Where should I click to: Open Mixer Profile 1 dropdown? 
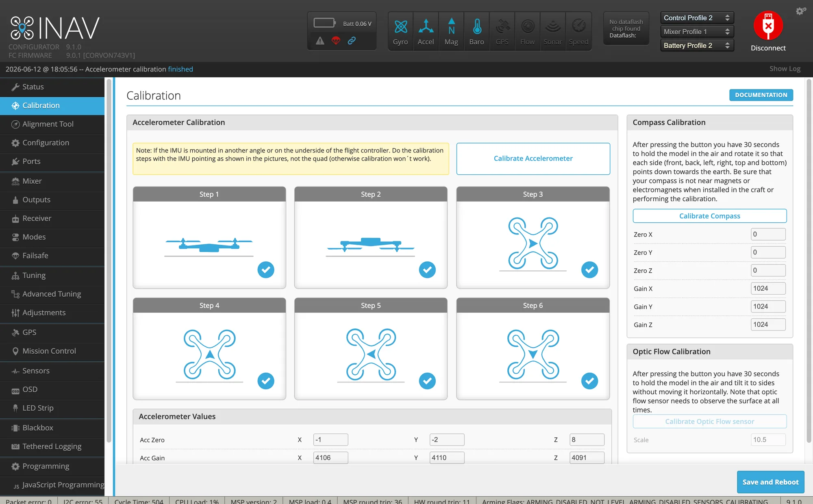(x=697, y=32)
